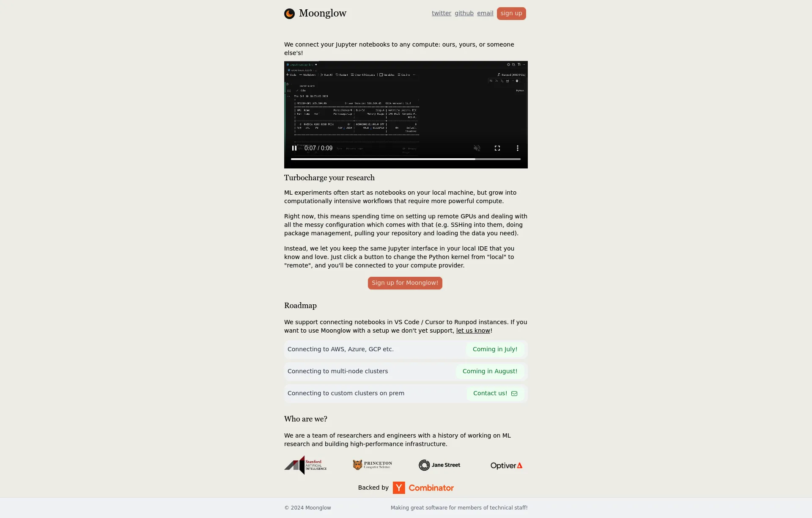This screenshot has height=518, width=812.
Task: Open video settings dropdown menu
Action: point(518,148)
